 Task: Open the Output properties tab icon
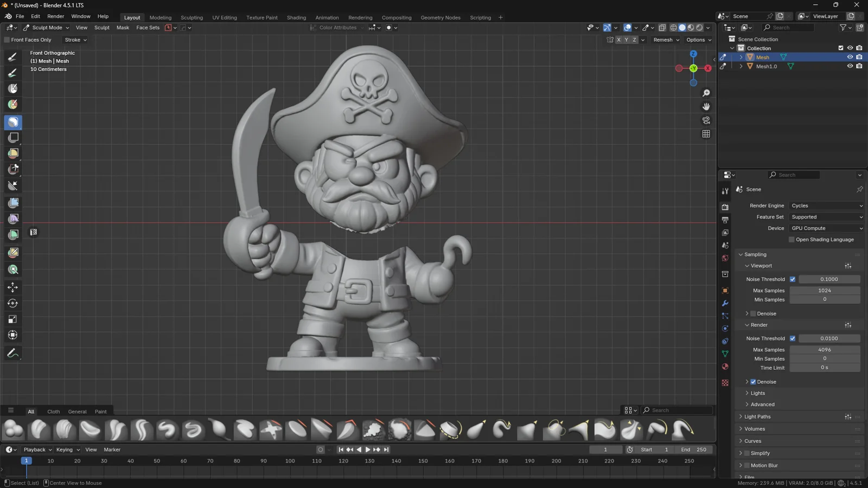(725, 220)
